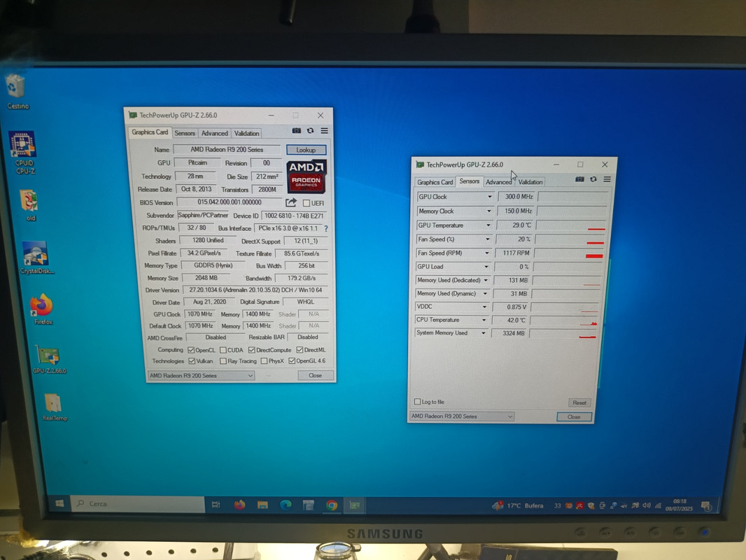Viewport: 746px width, 560px height.
Task: Switch to Validation tab in Sensors window
Action: point(530,182)
